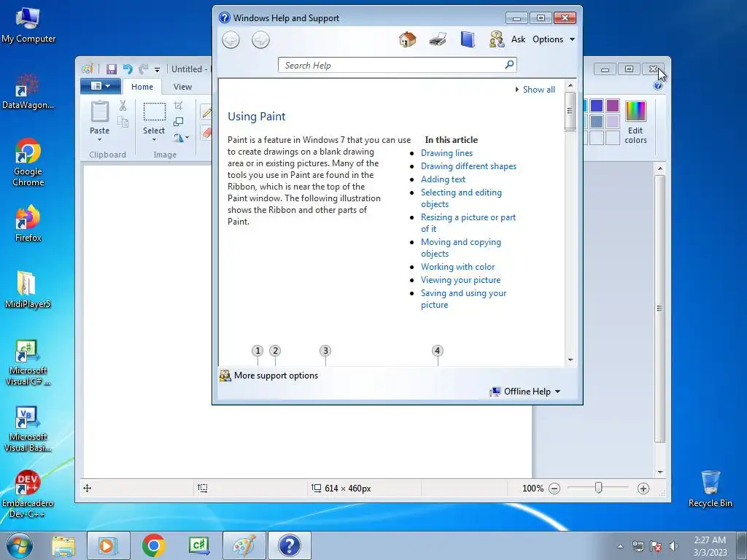
Task: Click the search magnifier in Help
Action: coord(509,64)
